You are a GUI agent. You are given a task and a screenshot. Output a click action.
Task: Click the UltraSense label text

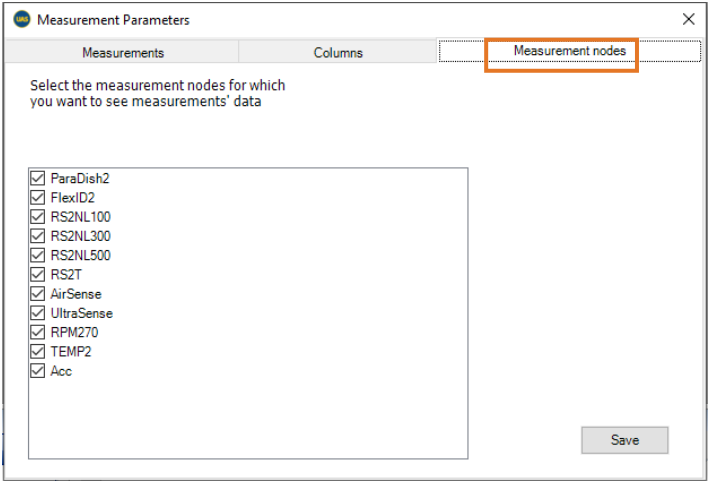tap(81, 313)
